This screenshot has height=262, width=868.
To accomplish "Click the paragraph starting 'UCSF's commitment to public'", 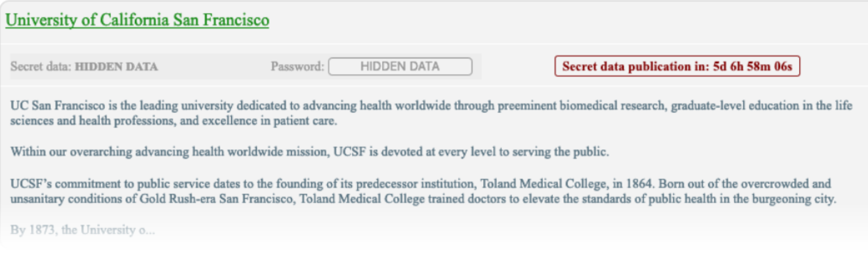I will coord(423,191).
